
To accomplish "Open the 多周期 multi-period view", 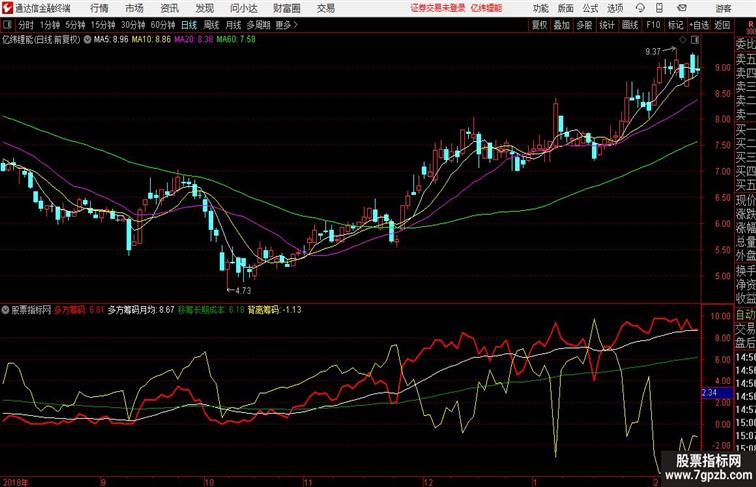I will click(x=258, y=25).
